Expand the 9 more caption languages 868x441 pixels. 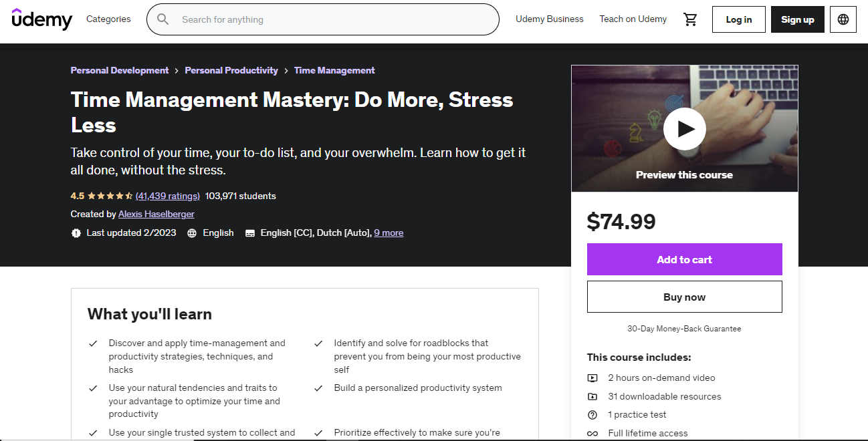click(x=389, y=233)
